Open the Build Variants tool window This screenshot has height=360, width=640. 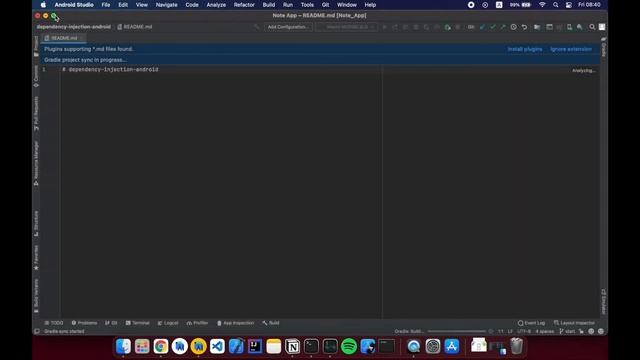click(x=36, y=296)
